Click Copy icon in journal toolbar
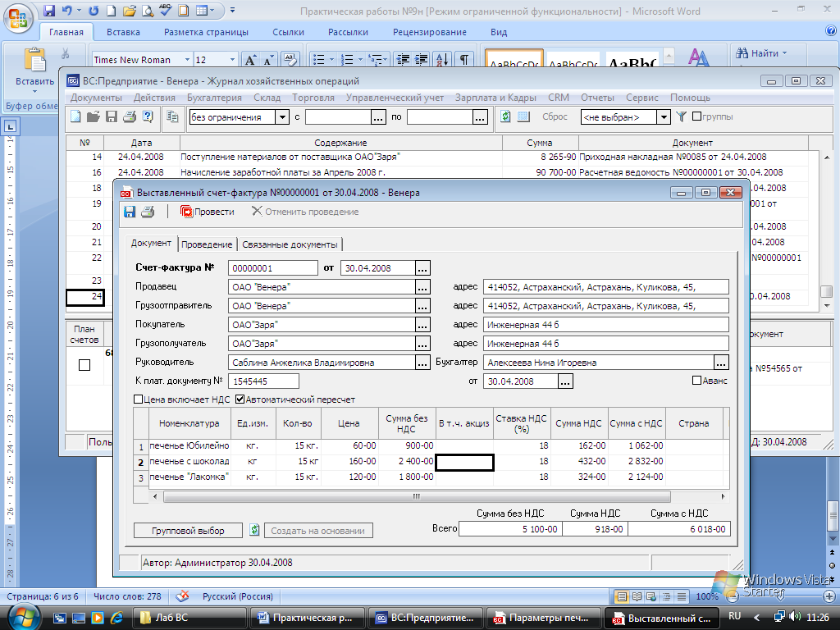Screen dimensions: 840x630 (172, 116)
